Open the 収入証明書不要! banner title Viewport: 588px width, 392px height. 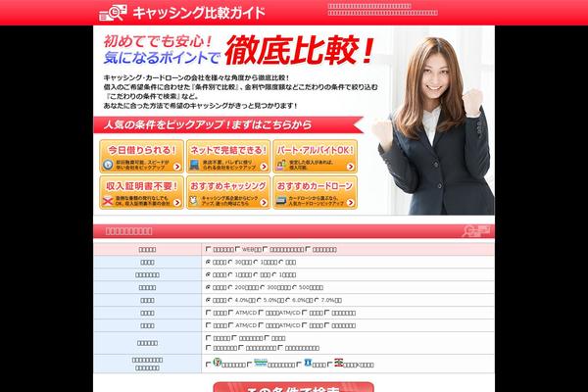[x=142, y=186]
